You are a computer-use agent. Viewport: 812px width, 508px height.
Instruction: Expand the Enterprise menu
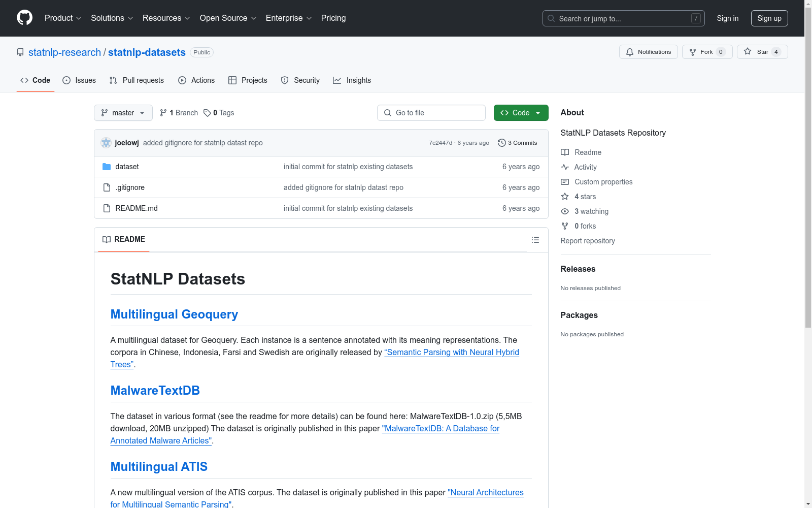tap(289, 18)
